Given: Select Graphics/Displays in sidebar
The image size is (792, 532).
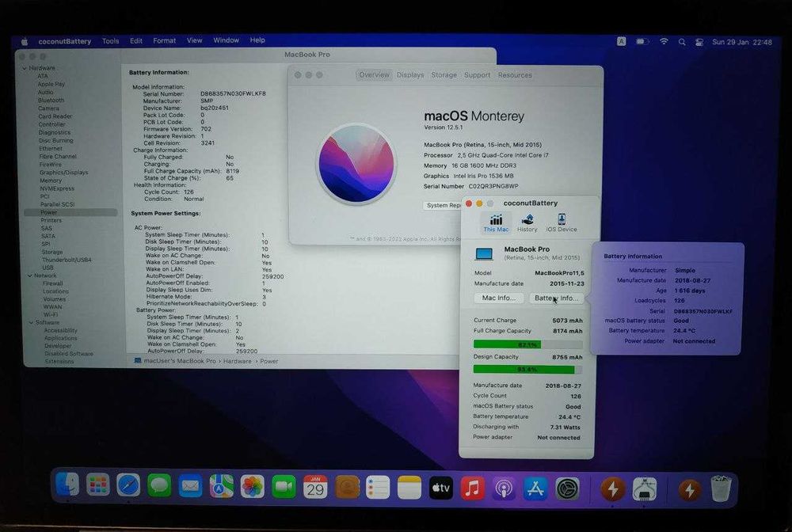Looking at the screenshot, I should click(x=63, y=172).
